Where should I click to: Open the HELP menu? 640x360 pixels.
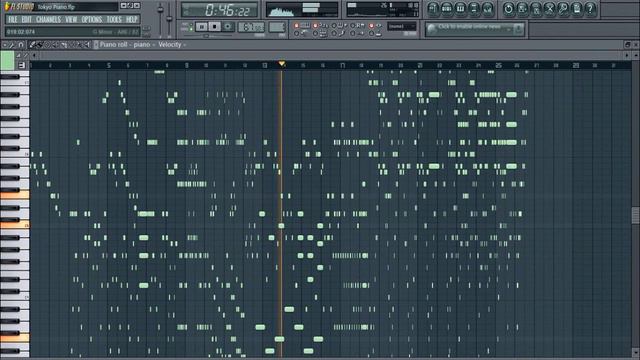point(131,20)
